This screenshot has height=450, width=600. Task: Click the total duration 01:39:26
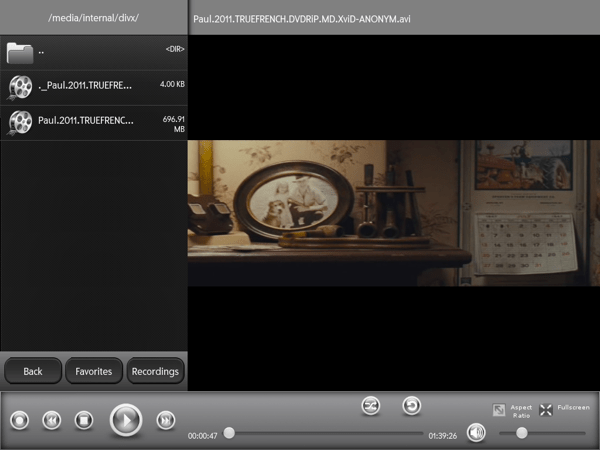click(x=443, y=436)
